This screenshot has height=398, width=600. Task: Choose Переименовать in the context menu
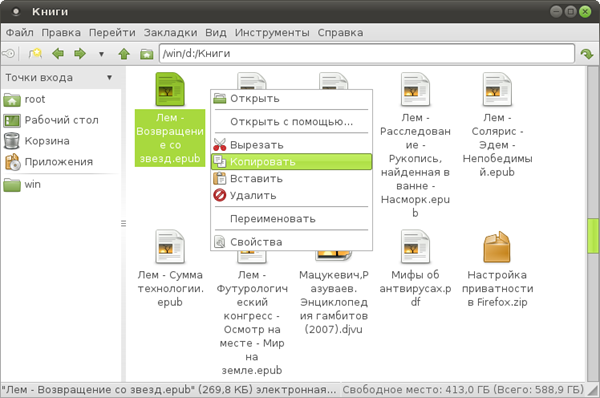tap(291, 219)
